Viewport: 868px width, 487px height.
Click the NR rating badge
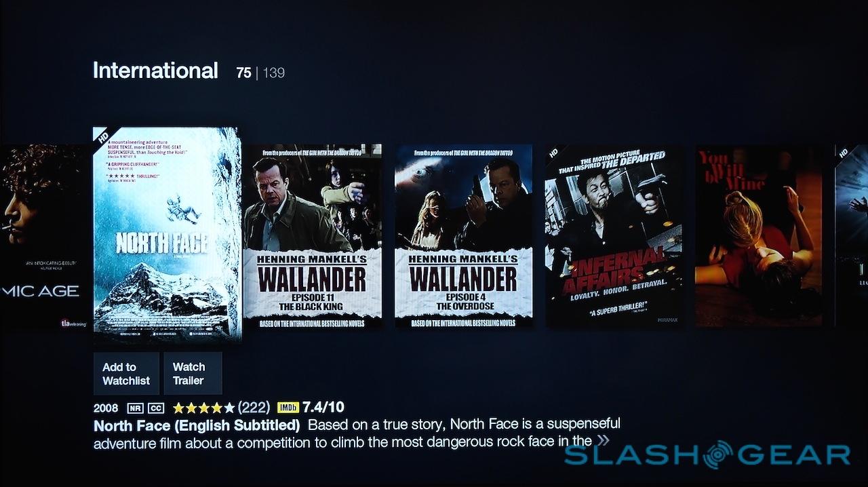(x=135, y=408)
